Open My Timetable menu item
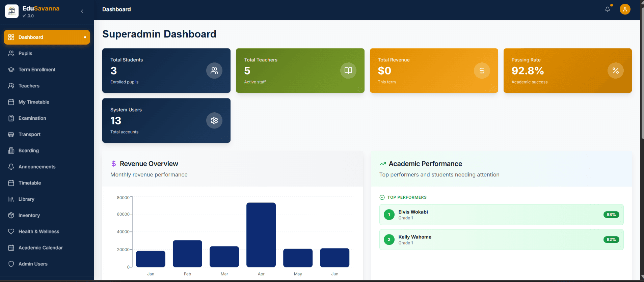 [47, 102]
